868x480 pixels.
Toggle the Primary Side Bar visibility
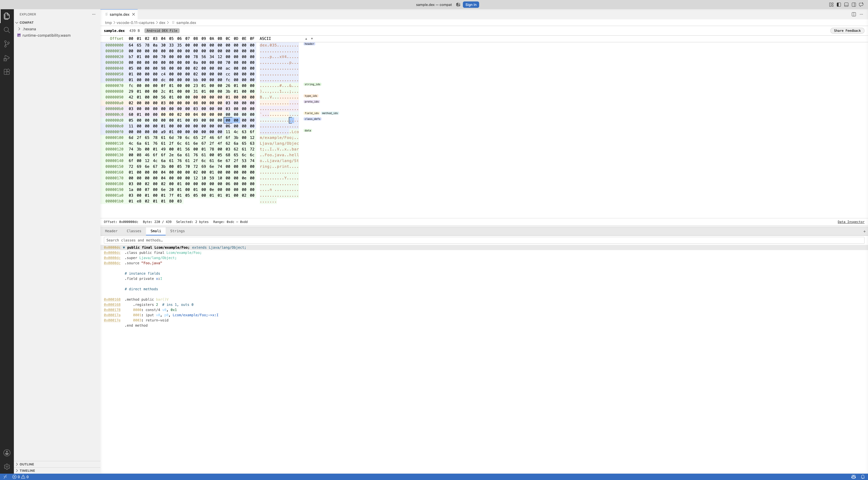(839, 5)
